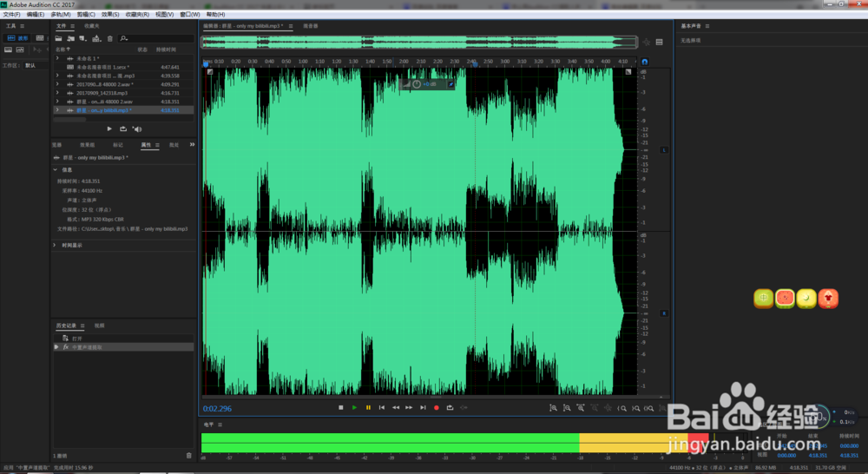Click the green Play button in transport

coord(354,407)
